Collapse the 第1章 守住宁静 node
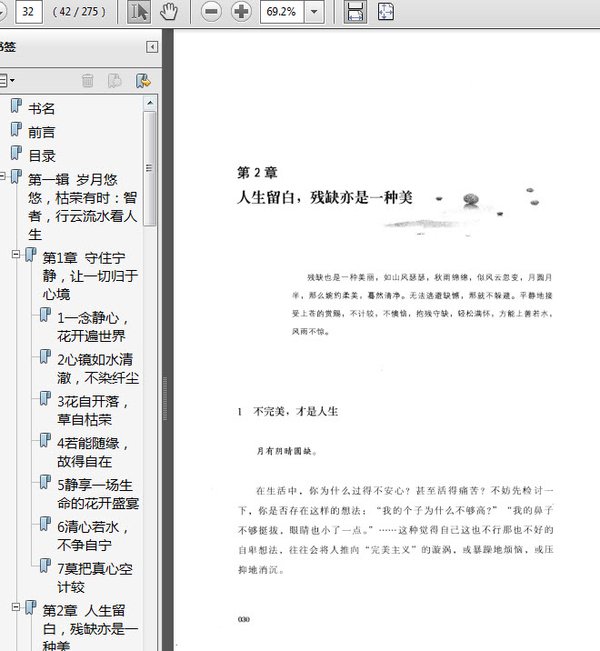The height and width of the screenshot is (651, 600). [x=16, y=254]
